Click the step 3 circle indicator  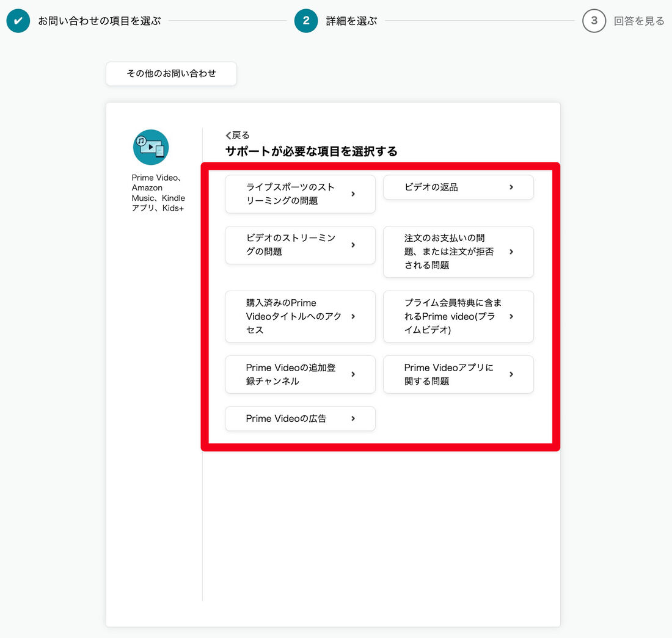coord(594,21)
